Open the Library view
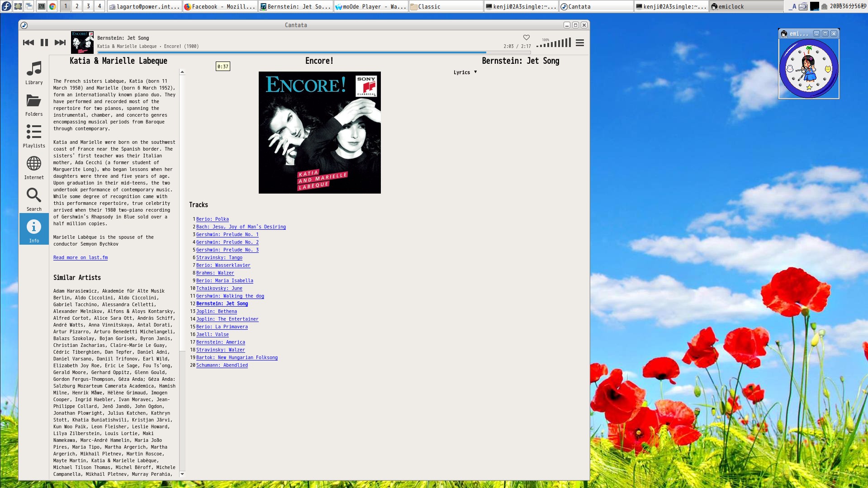 point(34,73)
